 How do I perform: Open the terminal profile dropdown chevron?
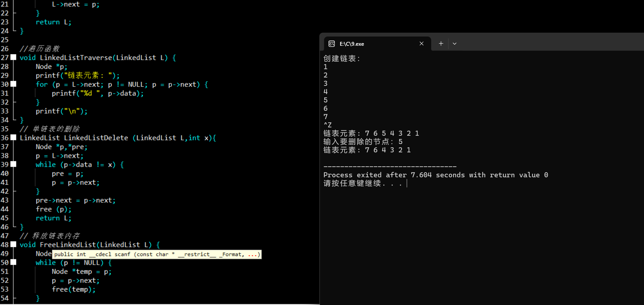tap(455, 44)
